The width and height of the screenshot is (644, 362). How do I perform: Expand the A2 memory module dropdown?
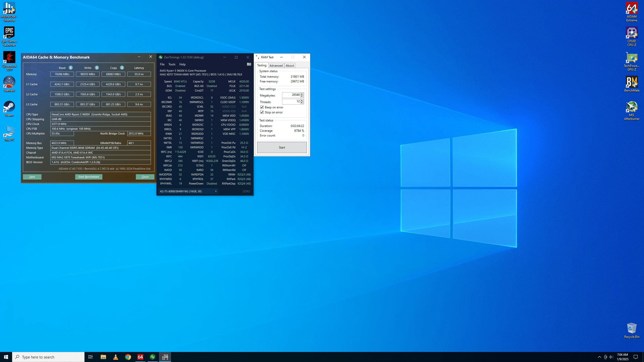click(216, 191)
